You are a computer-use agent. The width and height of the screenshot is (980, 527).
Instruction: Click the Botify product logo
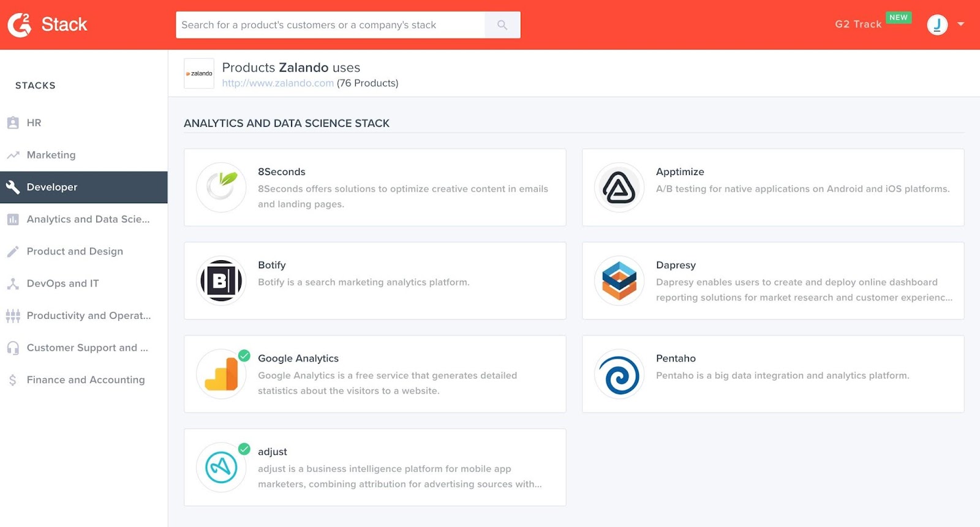221,280
